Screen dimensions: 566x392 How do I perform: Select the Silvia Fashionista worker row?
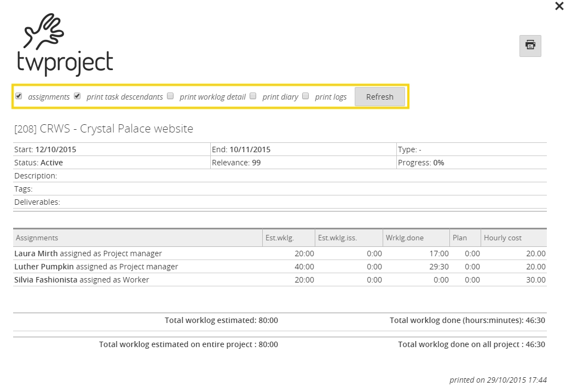coord(82,280)
